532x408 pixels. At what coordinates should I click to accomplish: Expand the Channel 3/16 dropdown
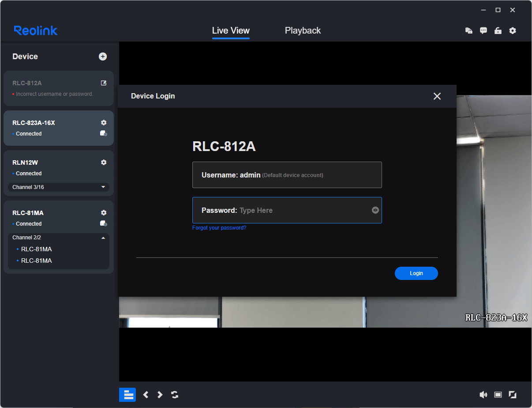click(59, 187)
